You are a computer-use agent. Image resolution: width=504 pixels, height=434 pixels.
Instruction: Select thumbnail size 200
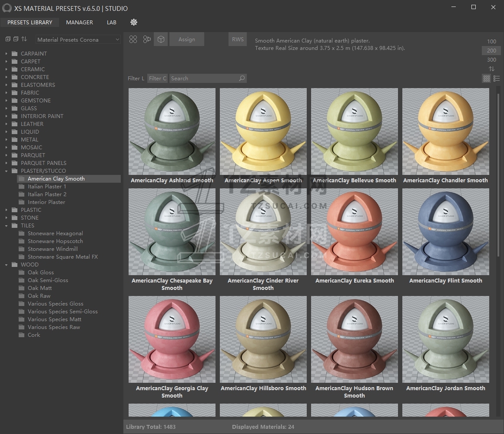click(x=491, y=50)
